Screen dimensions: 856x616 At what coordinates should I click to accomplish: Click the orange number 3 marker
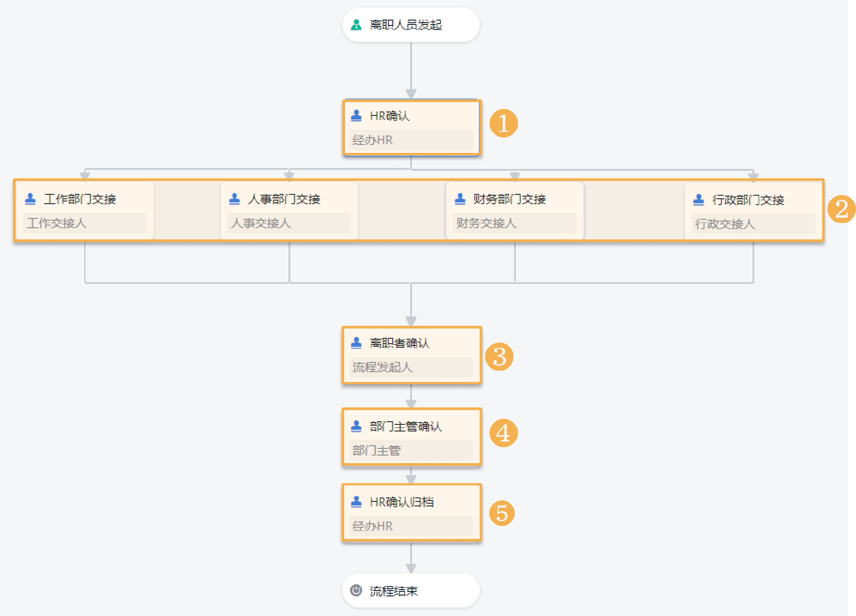coord(499,357)
